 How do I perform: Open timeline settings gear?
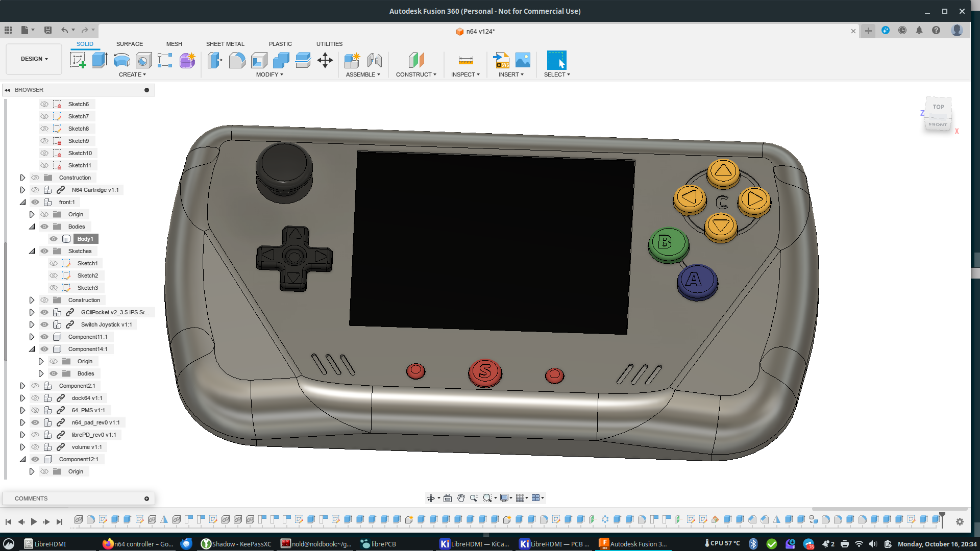(x=960, y=521)
